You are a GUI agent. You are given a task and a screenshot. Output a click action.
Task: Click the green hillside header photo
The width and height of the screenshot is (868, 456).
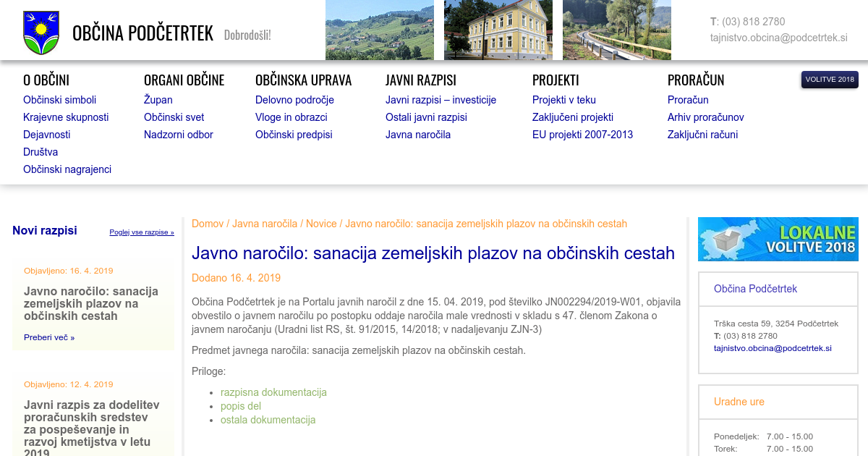379,30
